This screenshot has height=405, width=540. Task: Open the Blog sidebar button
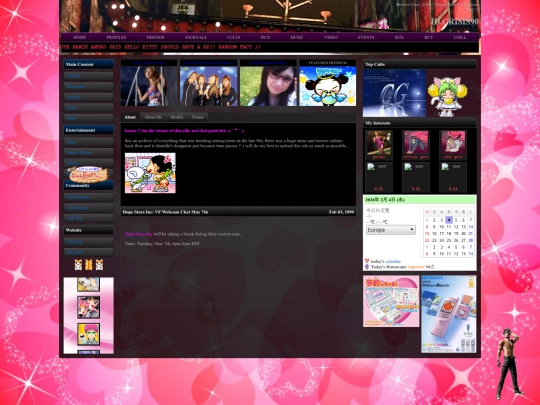89,118
